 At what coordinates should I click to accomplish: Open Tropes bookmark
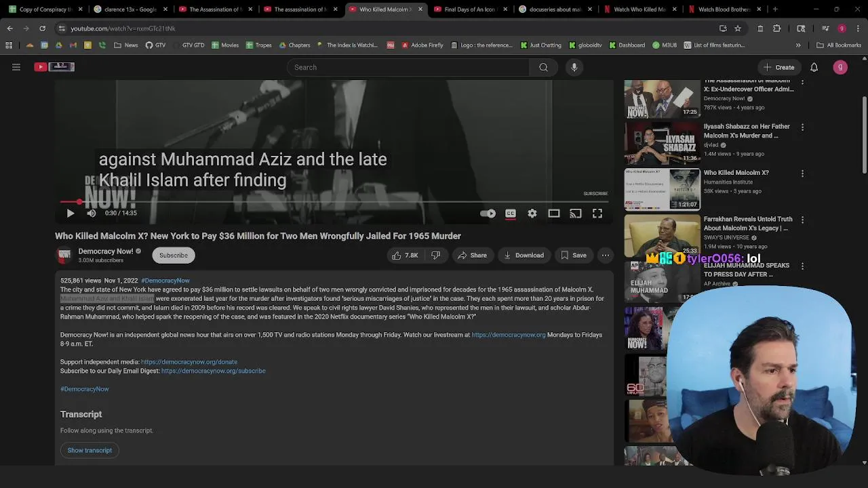point(258,45)
